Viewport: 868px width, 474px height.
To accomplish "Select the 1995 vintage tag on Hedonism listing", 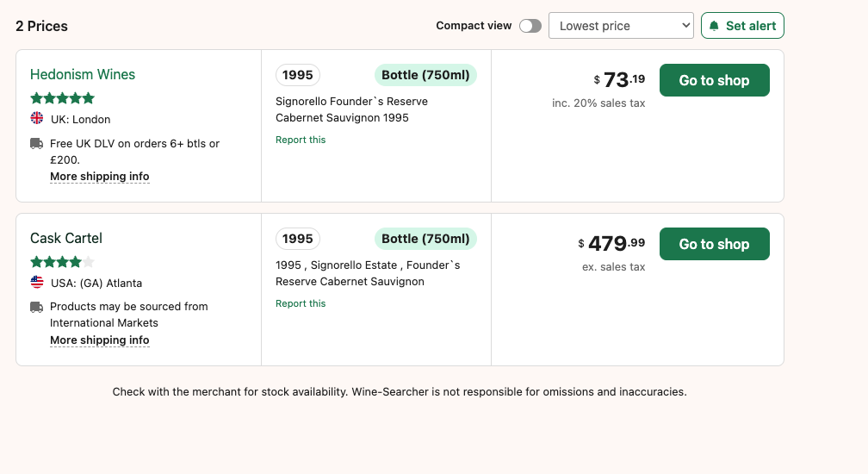I will click(x=298, y=75).
